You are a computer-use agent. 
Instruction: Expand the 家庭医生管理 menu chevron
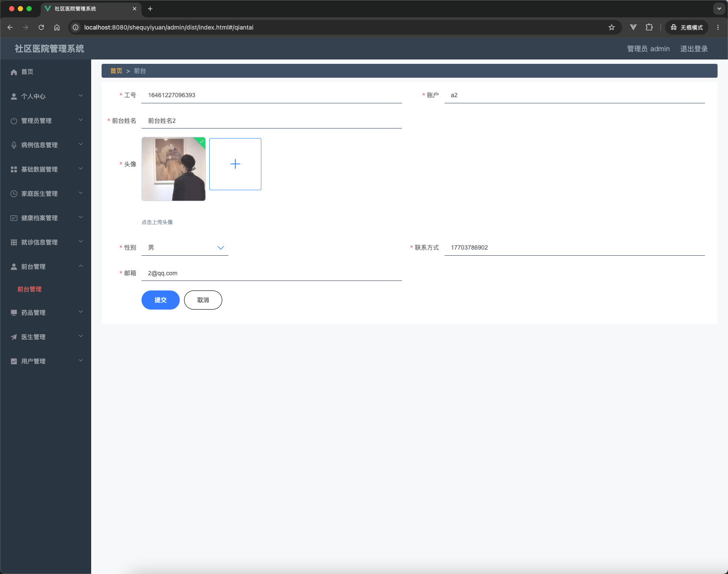click(81, 193)
